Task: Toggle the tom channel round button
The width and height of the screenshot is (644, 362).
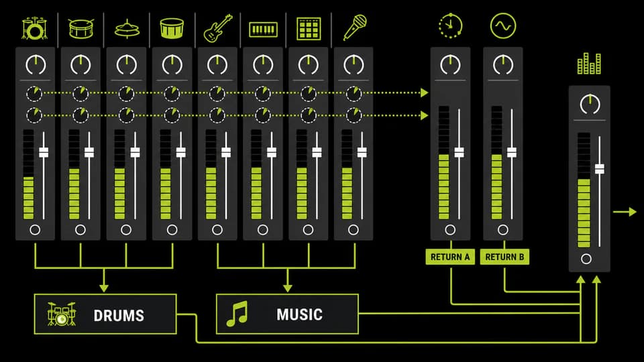Action: point(172,230)
